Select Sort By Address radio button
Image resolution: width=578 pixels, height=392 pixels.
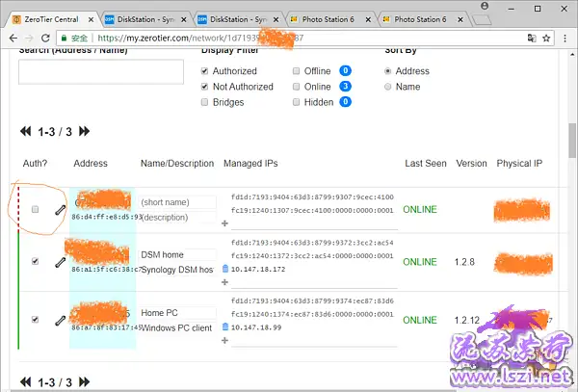coord(387,70)
